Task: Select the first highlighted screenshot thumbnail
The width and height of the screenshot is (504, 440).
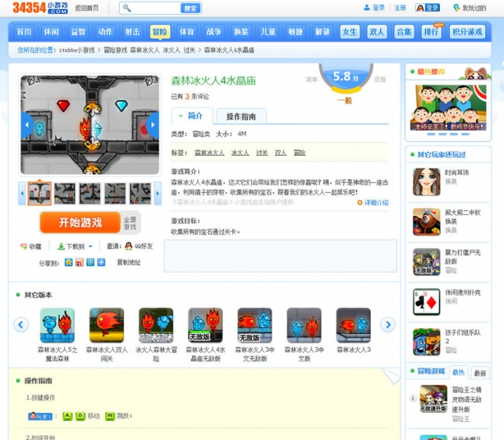Action: tap(39, 193)
